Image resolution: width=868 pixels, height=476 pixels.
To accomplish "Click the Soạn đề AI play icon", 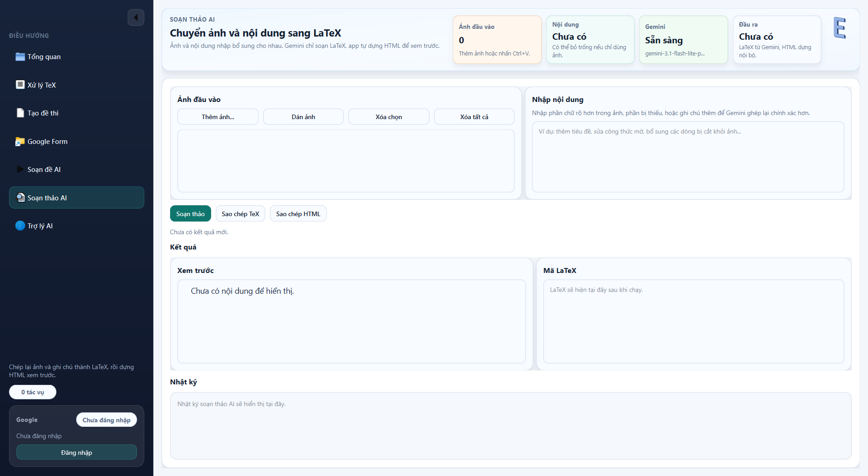I will [20, 169].
